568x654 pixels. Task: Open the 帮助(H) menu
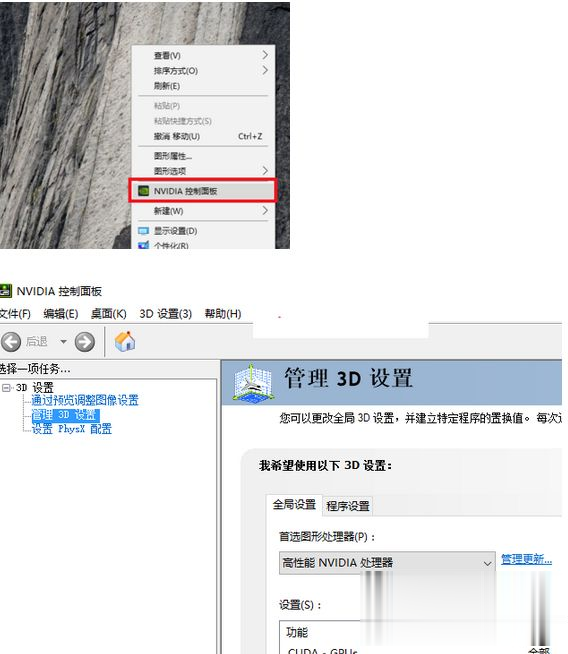point(223,314)
